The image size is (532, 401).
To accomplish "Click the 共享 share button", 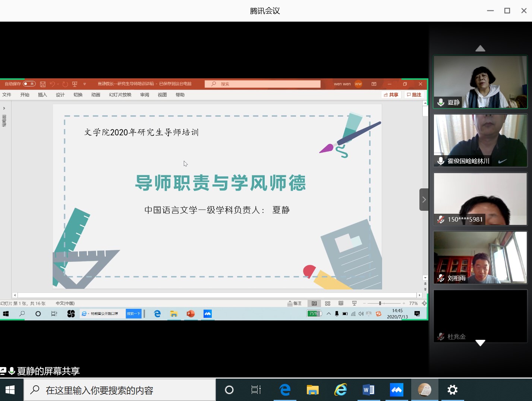I will (x=391, y=95).
